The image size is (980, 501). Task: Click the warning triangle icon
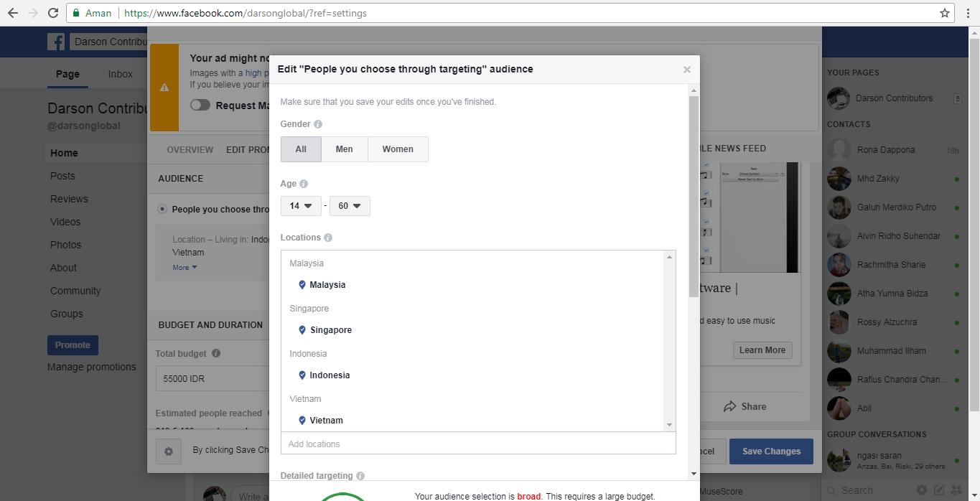click(164, 88)
